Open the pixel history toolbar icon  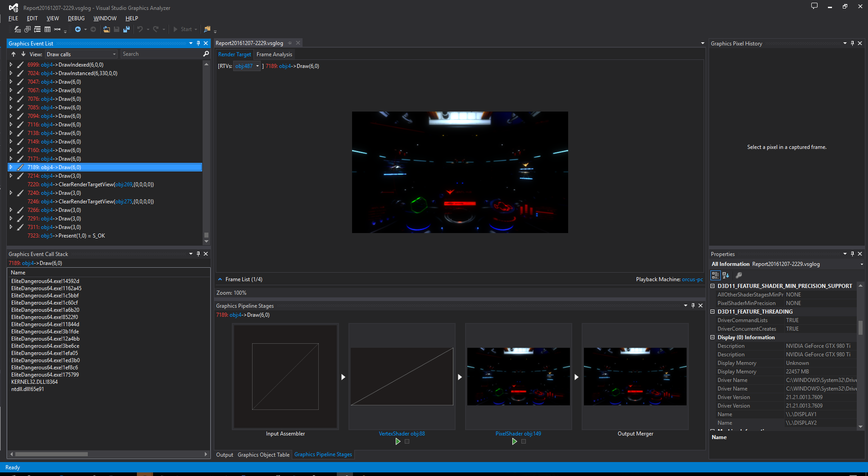click(x=27, y=29)
